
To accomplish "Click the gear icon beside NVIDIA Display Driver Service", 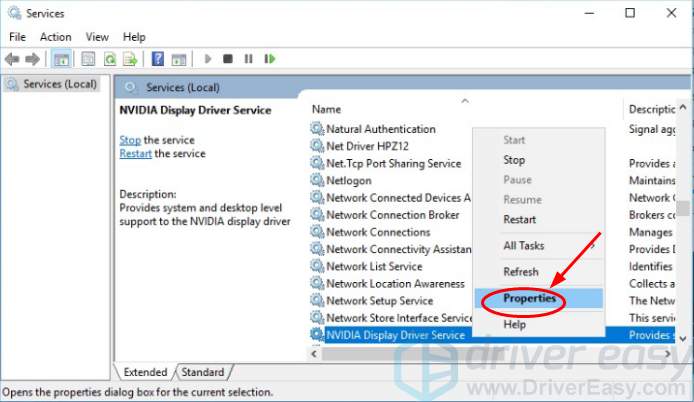I will pyautogui.click(x=317, y=335).
